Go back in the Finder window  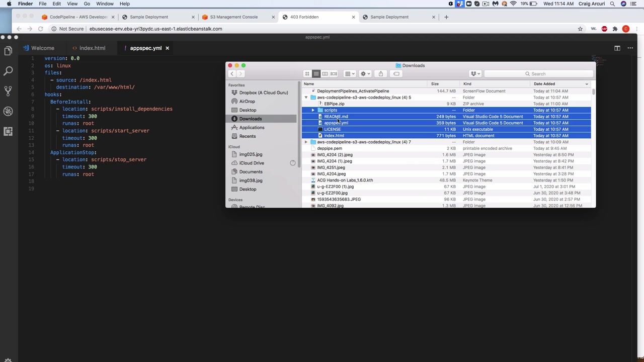pos(232,74)
